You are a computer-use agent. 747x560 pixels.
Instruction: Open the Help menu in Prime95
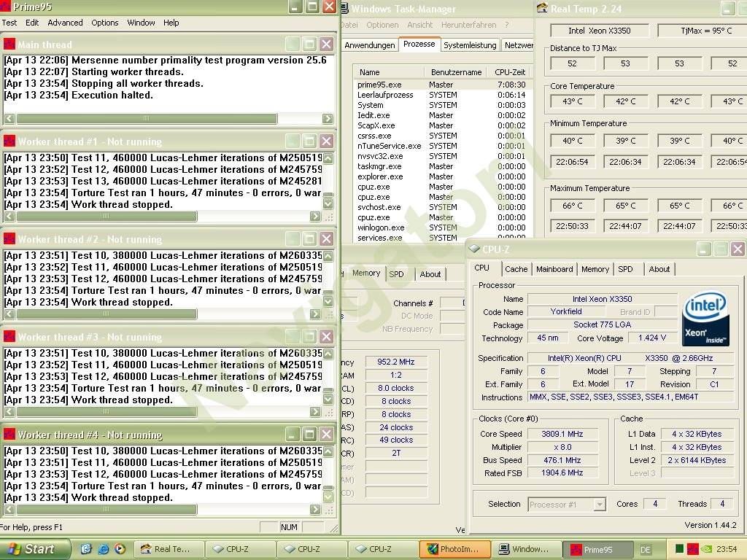171,23
